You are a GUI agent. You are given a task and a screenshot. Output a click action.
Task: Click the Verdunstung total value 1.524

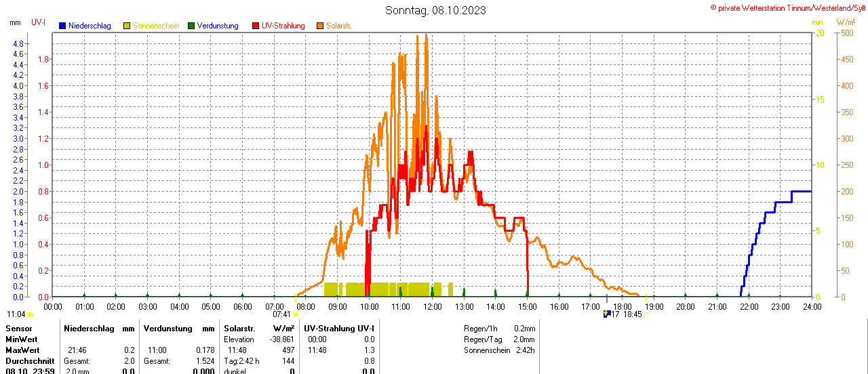(x=205, y=361)
